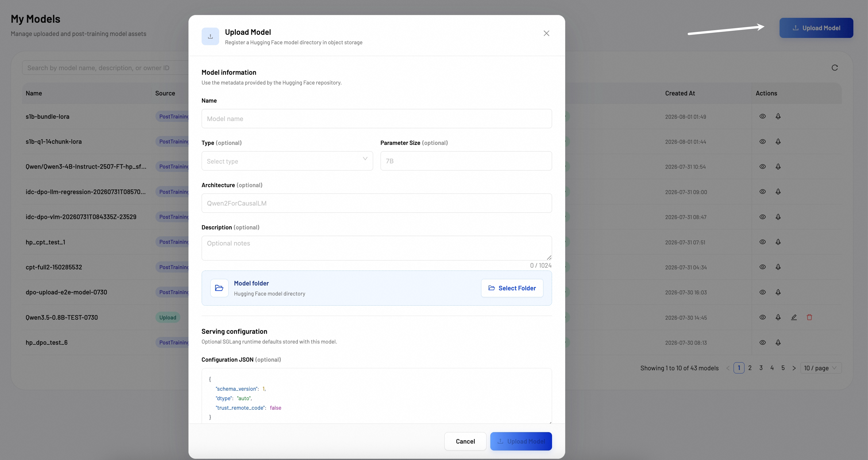View details of idc-dpo-vlm model
The width and height of the screenshot is (868, 460).
(x=763, y=217)
